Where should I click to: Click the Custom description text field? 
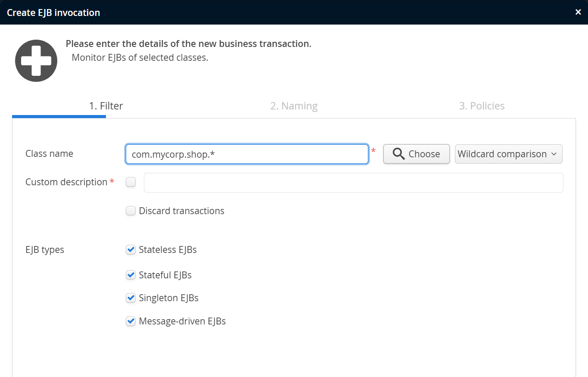(x=353, y=183)
